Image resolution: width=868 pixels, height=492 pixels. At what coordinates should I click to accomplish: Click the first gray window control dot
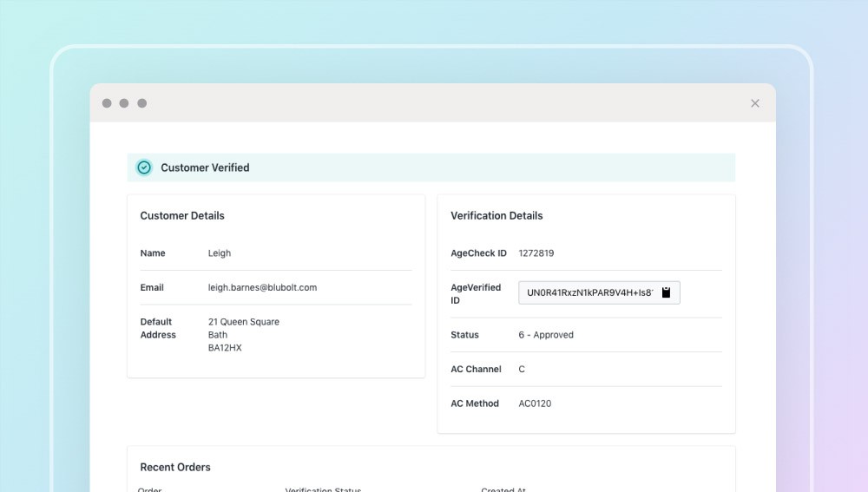point(107,103)
